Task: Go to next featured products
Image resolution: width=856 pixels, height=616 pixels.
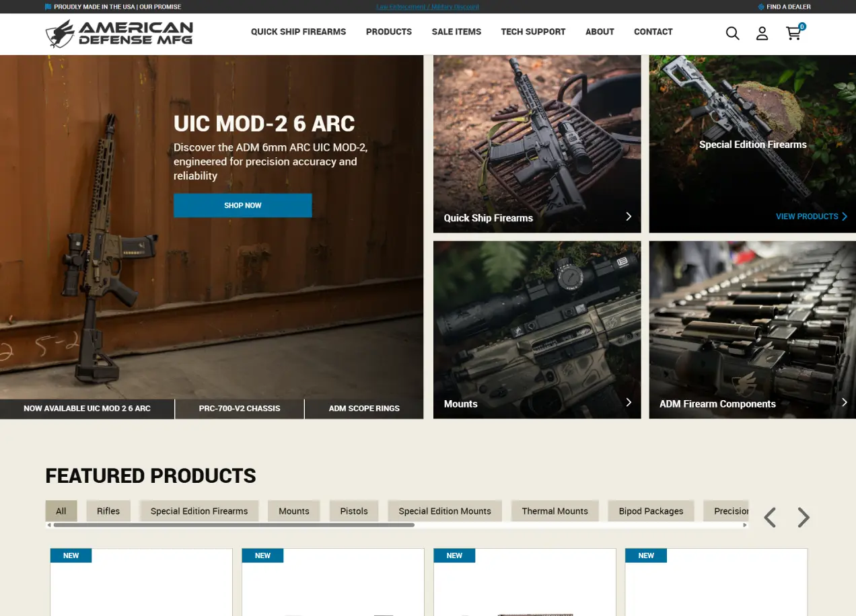Action: click(x=804, y=517)
